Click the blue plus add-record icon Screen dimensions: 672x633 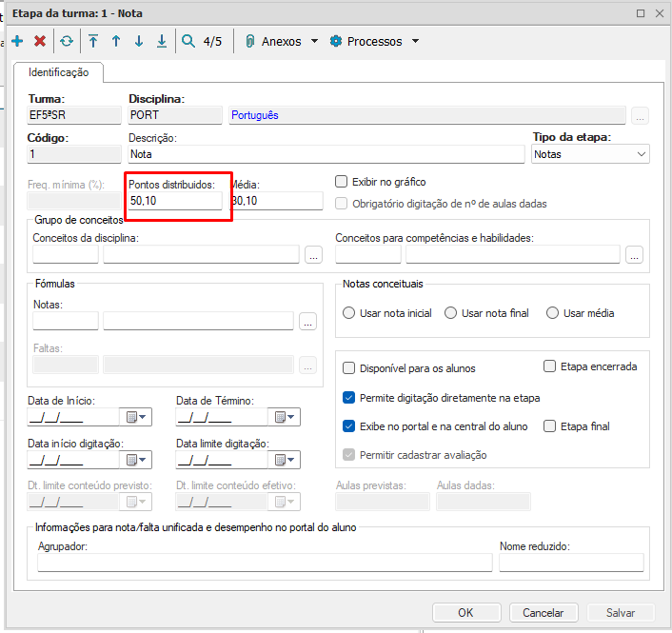click(x=17, y=41)
